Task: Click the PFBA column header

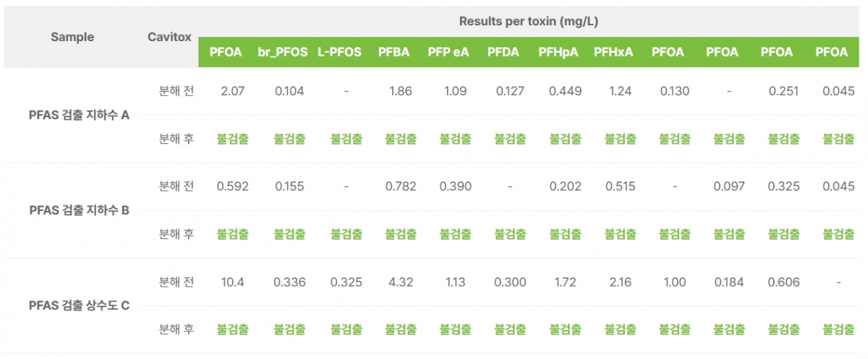Action: (393, 52)
